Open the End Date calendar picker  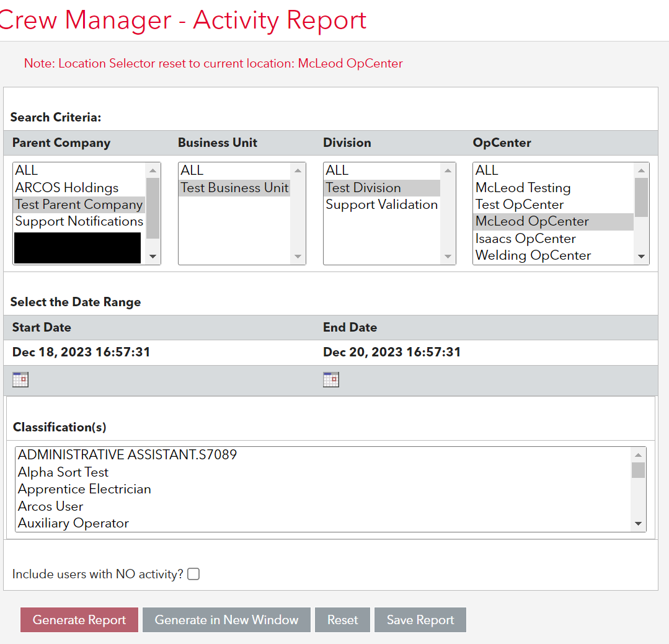point(330,379)
